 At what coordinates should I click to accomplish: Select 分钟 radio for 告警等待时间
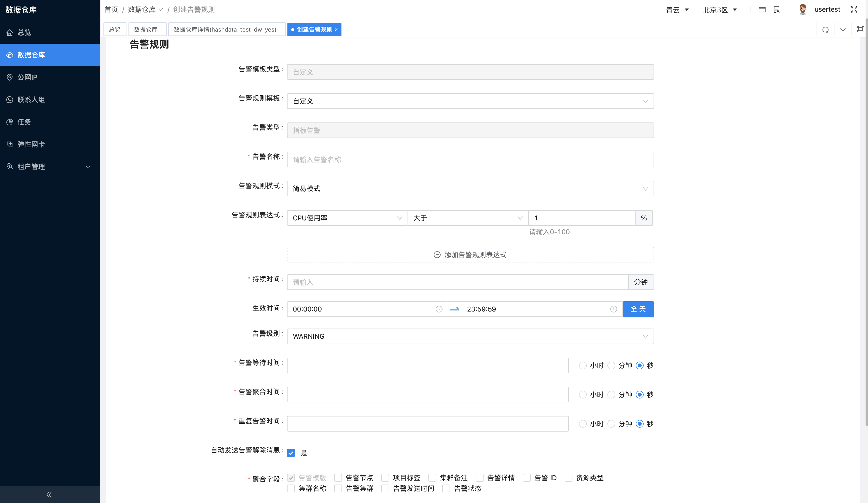point(611,365)
